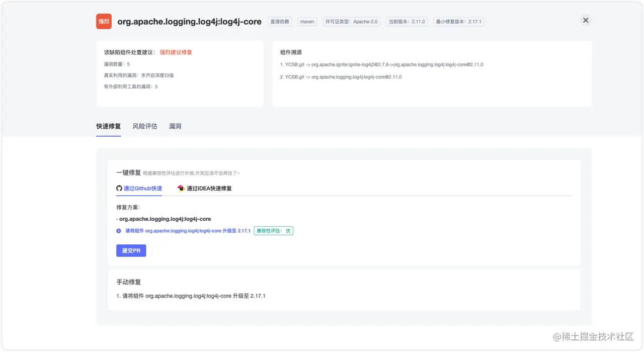Screen dimensions: 644x352
Task: Click the 组件溯源 heading
Action: (291, 52)
